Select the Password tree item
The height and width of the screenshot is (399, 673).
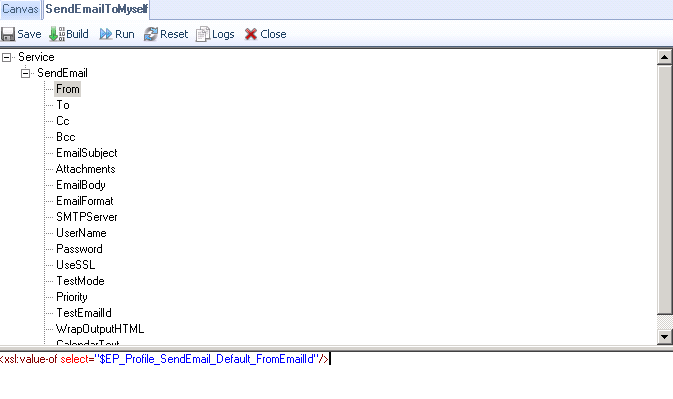[x=79, y=249]
